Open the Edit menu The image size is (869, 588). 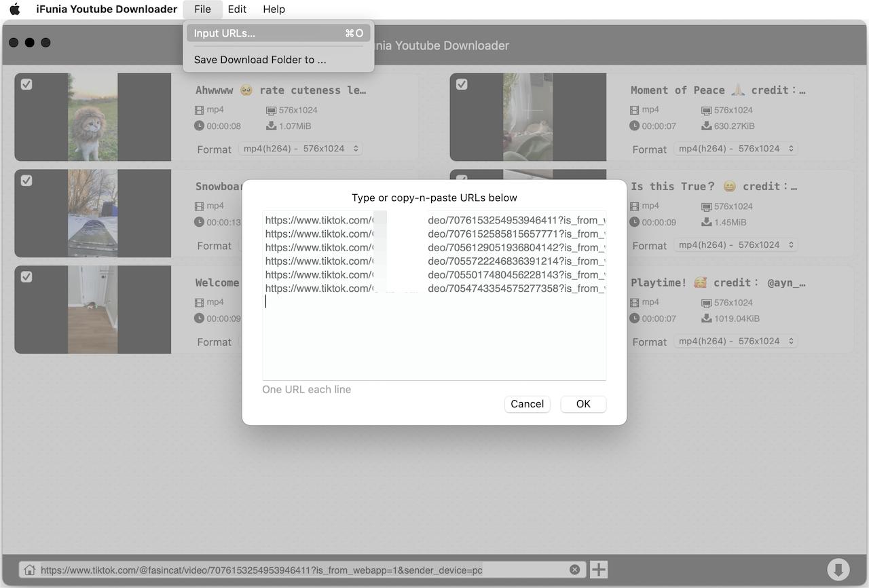click(237, 10)
